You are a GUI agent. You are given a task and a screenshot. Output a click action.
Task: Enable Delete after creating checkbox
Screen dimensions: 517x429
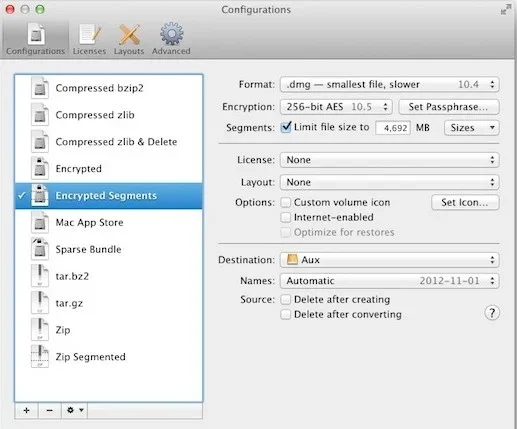pos(286,299)
